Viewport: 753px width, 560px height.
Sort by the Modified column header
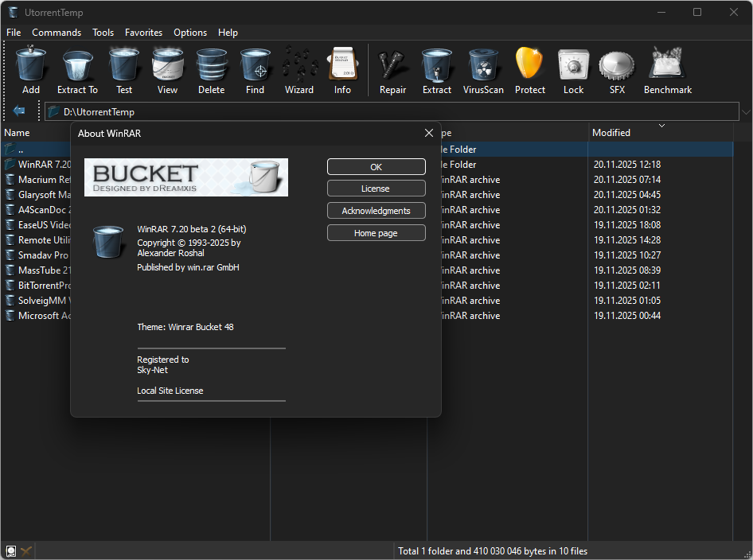pyautogui.click(x=661, y=132)
